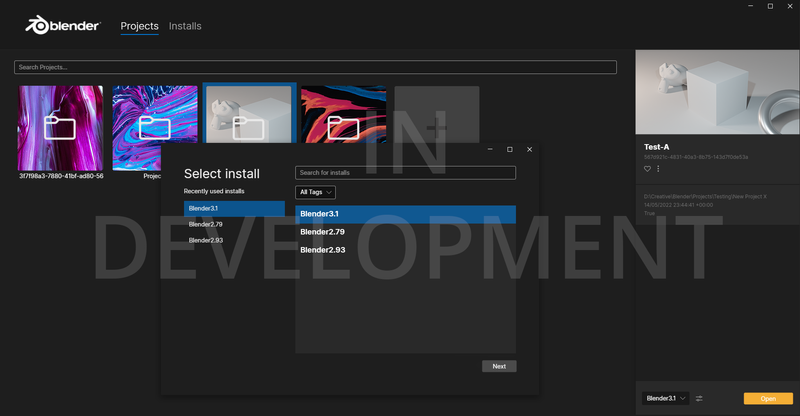Switch to the Installs tab
The width and height of the screenshot is (800, 416).
(x=185, y=26)
